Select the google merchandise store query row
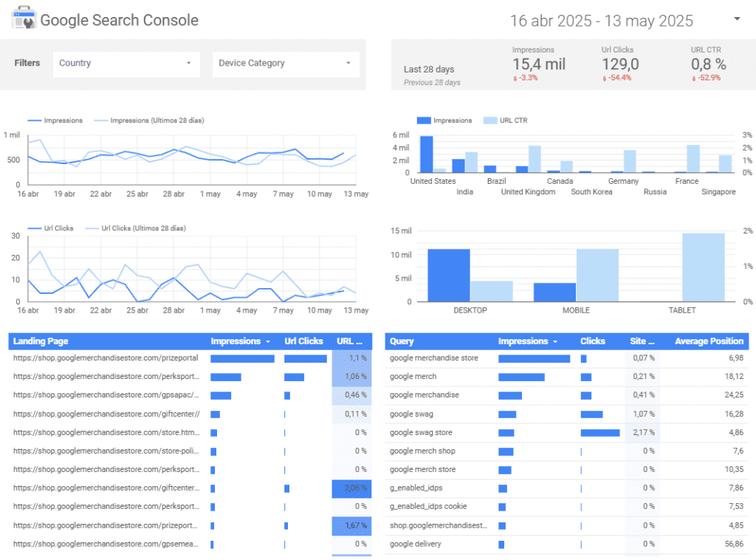The width and height of the screenshot is (756, 560). coord(566,358)
